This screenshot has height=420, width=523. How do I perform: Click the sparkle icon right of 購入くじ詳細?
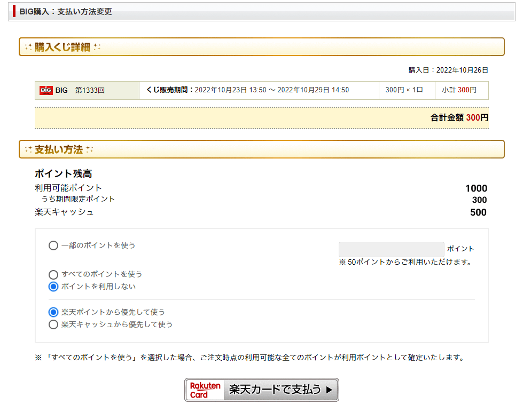(x=97, y=47)
